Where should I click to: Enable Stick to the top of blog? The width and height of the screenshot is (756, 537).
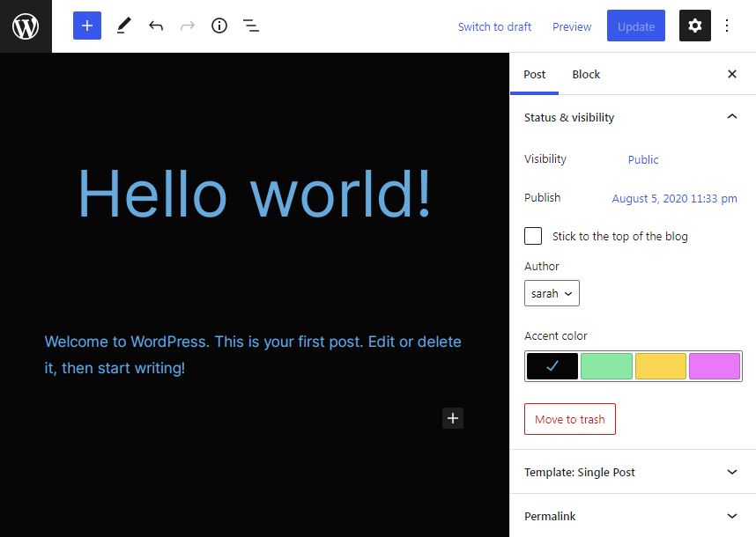pyautogui.click(x=533, y=236)
